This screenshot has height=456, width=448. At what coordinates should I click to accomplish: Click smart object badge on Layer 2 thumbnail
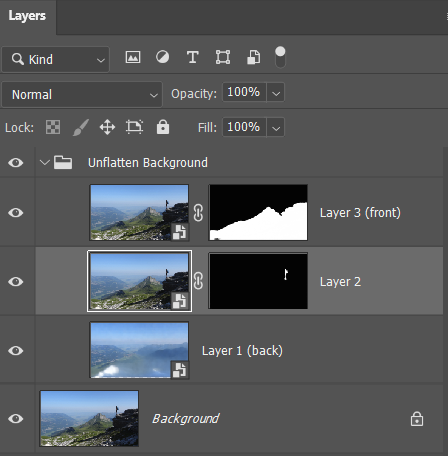pos(180,301)
